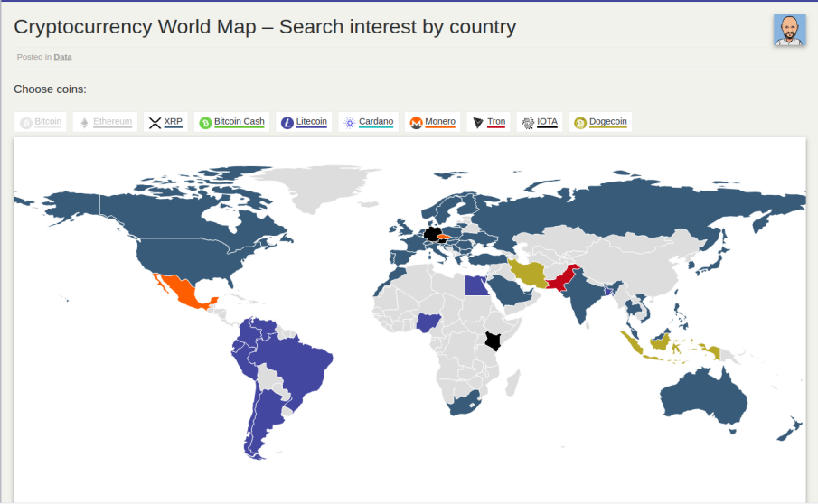Select Greenland on the world map

318,185
